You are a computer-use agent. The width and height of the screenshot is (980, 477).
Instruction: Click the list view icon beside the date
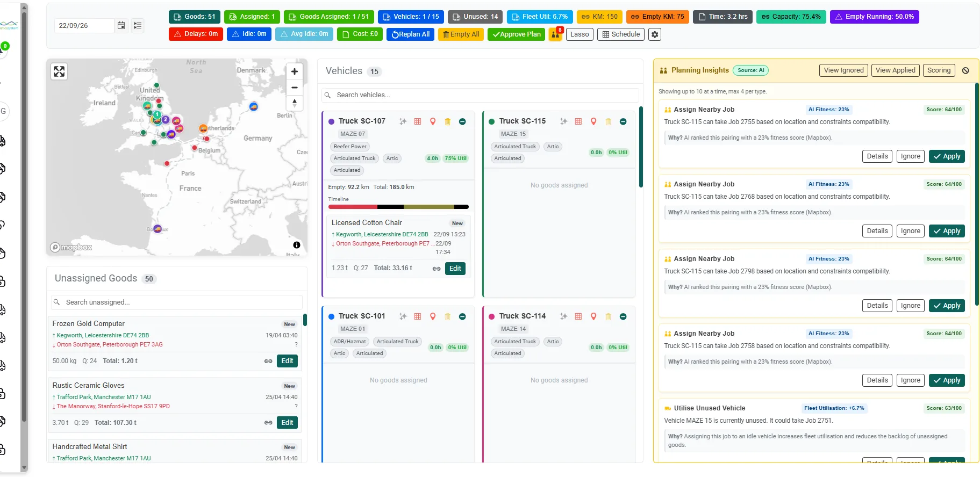coord(138,25)
